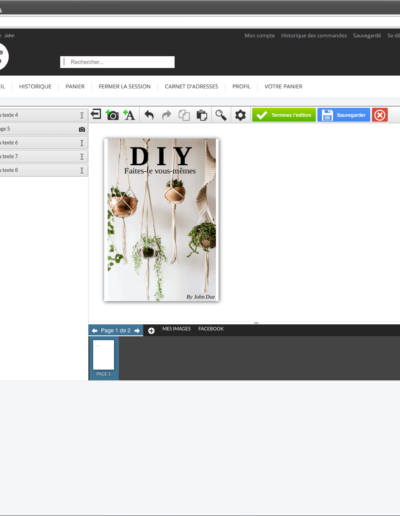Image resolution: width=400 pixels, height=516 pixels.
Task: Click the Faites-le vous-mêmes subtitle text
Action: pyautogui.click(x=160, y=171)
